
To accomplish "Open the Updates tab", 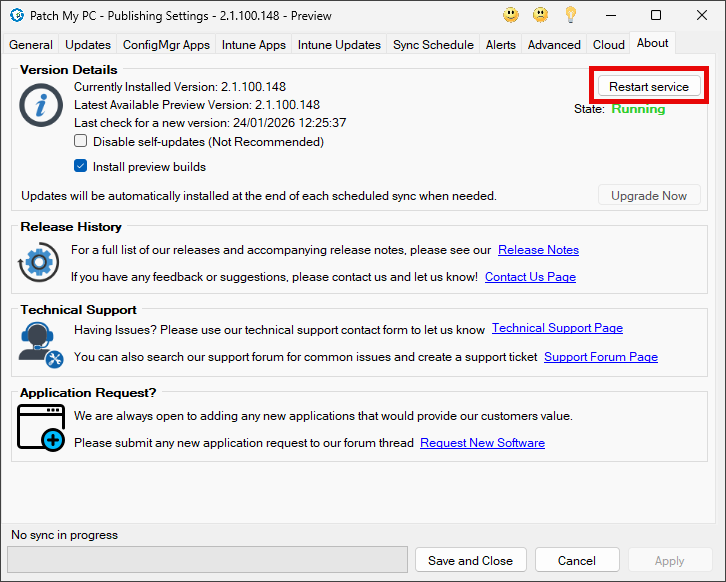I will pos(88,44).
